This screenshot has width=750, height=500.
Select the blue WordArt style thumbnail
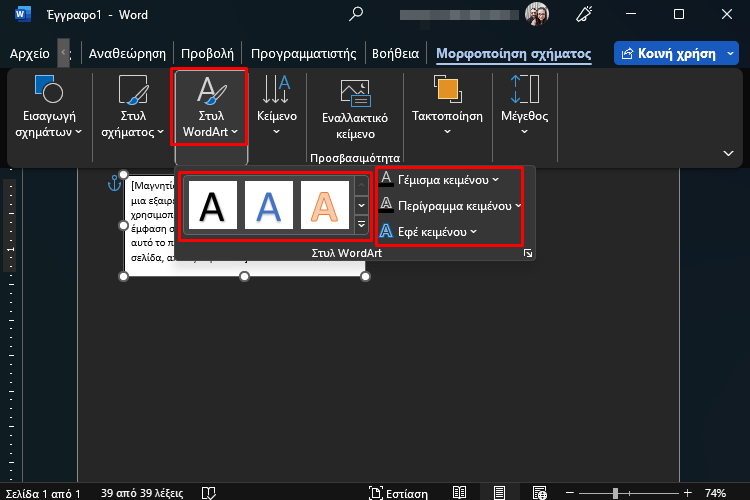pyautogui.click(x=269, y=205)
